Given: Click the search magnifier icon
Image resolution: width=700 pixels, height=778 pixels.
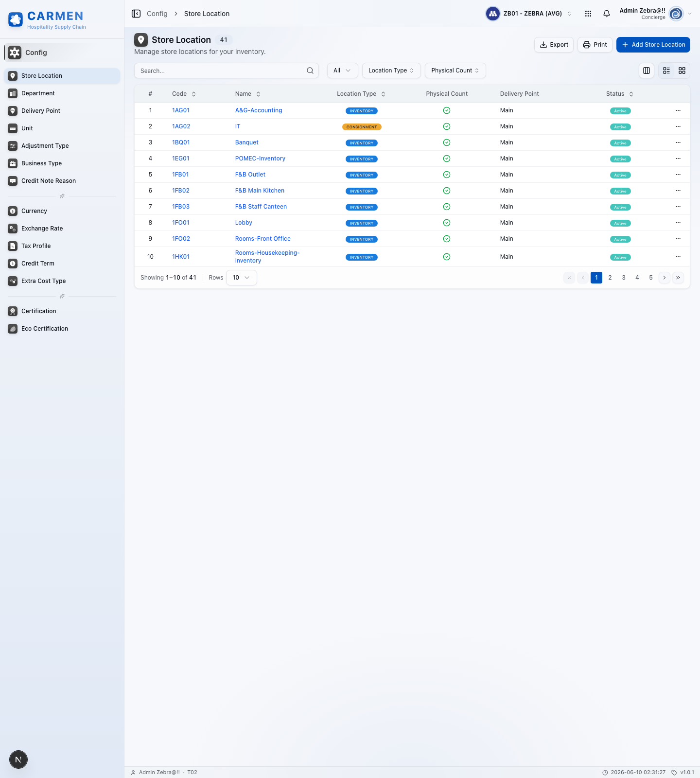Looking at the screenshot, I should tap(310, 71).
